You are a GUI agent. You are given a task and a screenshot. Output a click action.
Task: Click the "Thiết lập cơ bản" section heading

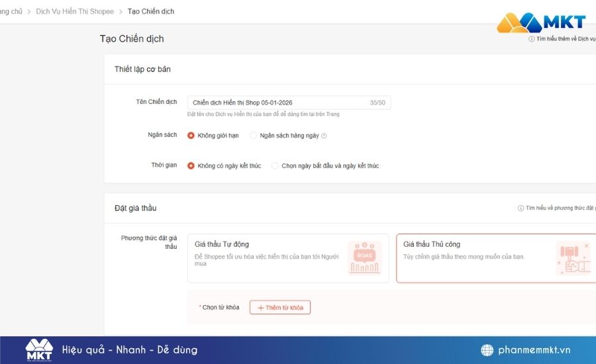click(x=142, y=69)
